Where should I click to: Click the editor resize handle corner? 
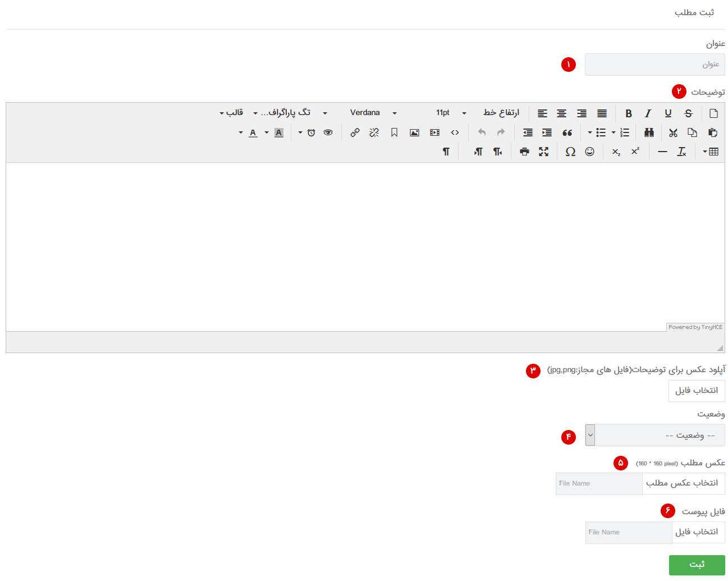(x=720, y=348)
